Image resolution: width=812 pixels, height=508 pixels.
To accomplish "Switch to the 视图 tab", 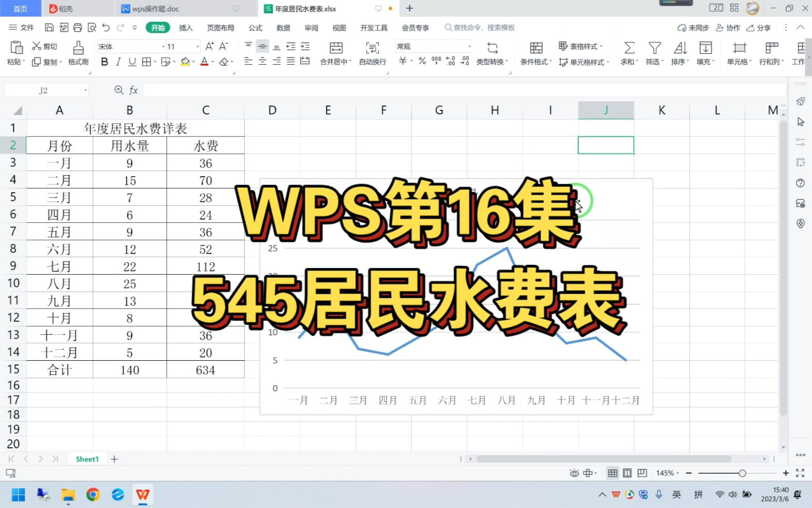I will pyautogui.click(x=339, y=27).
